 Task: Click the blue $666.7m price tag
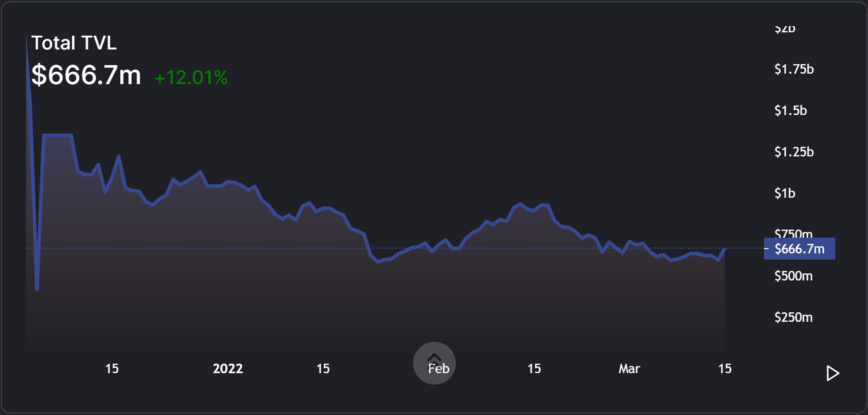(x=799, y=249)
